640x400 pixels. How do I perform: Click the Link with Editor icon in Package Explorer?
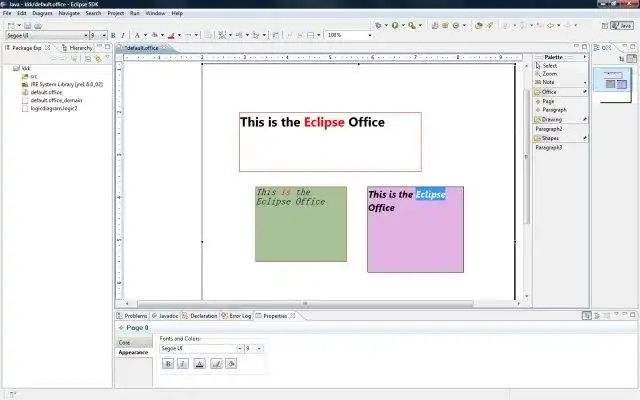click(x=98, y=59)
